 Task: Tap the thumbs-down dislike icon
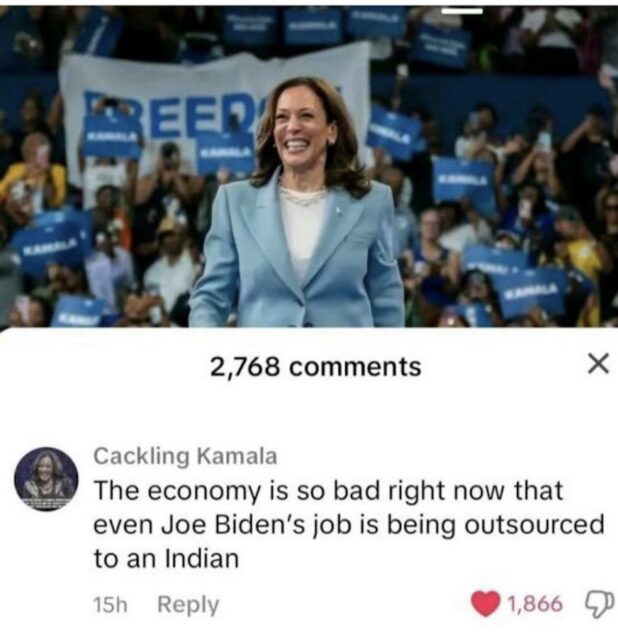click(x=599, y=604)
